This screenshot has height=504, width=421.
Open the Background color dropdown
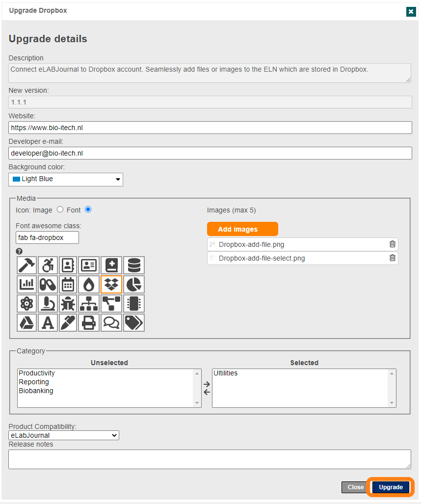(x=66, y=179)
